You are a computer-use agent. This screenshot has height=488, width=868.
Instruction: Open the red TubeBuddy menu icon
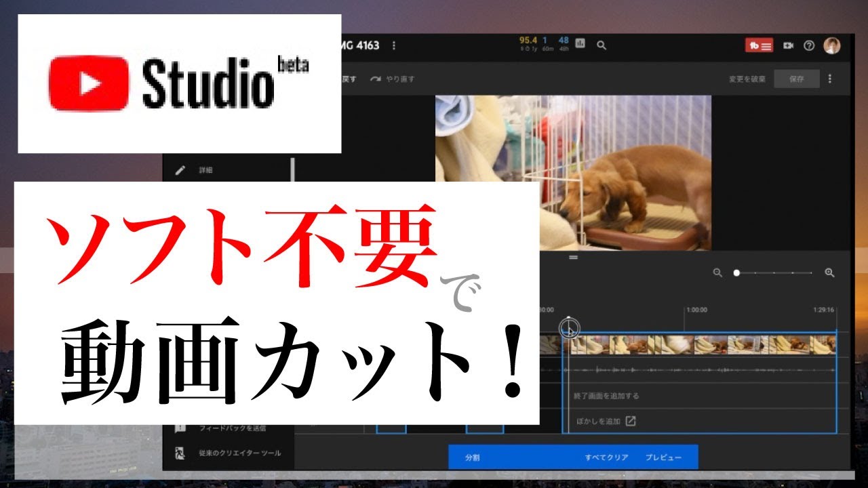pyautogui.click(x=759, y=45)
